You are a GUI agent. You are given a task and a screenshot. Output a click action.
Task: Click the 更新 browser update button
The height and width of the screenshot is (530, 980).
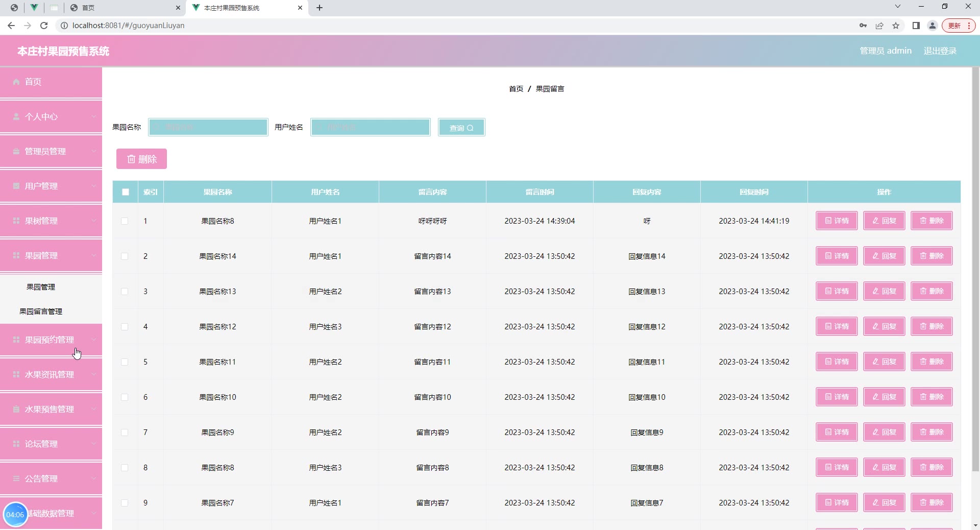tap(959, 26)
